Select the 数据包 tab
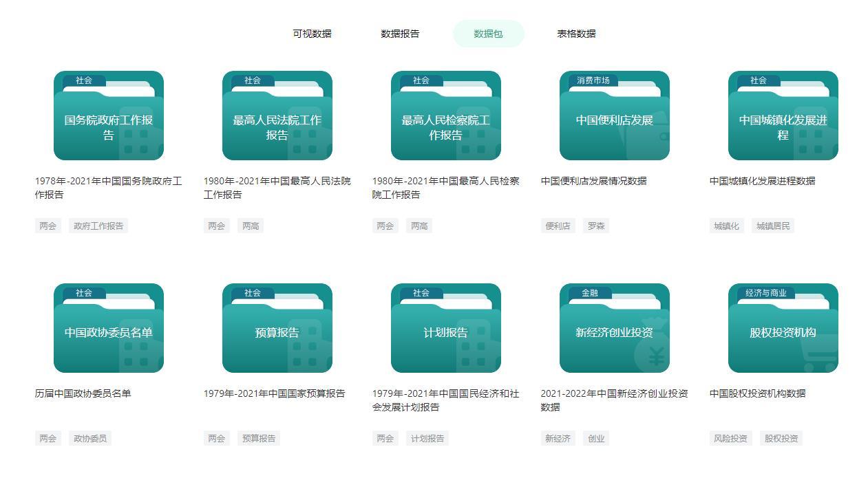This screenshot has height=478, width=868. click(488, 34)
